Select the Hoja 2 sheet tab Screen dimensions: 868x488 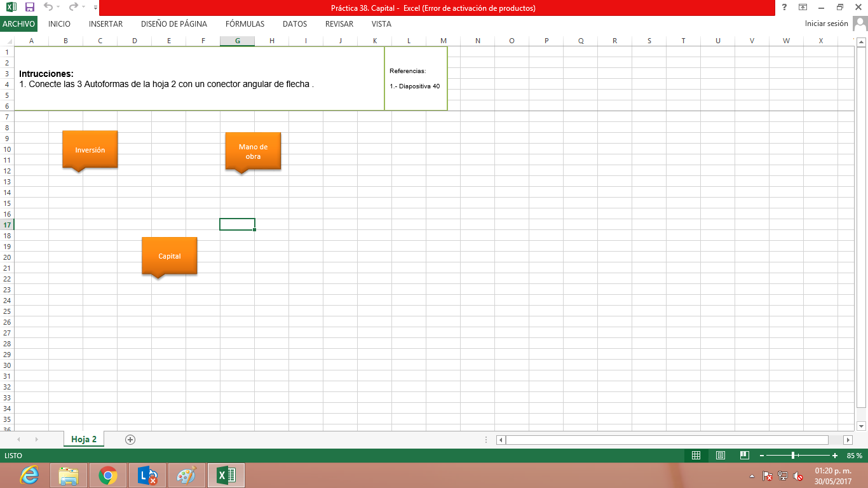[x=84, y=439]
